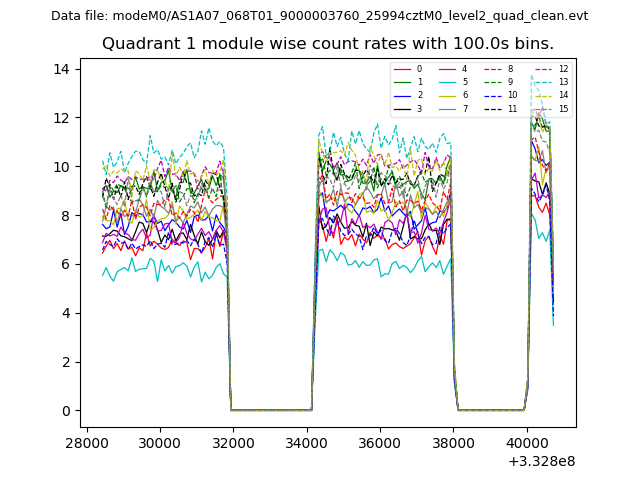Screen dimensions: 640x480
Task: Click the data file path text at top
Action: click(319, 16)
